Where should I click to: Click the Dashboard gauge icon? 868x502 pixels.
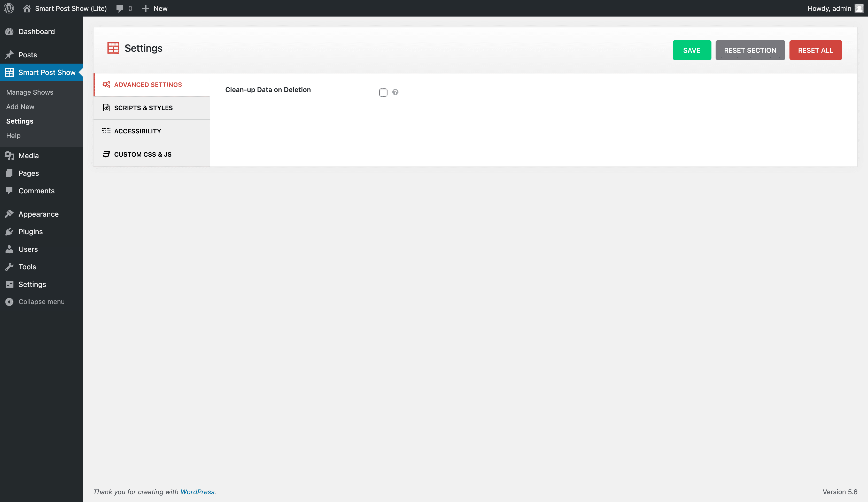(9, 32)
